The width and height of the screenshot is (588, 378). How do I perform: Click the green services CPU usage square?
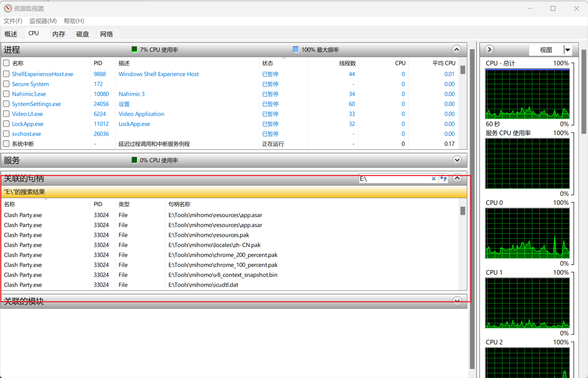click(x=134, y=160)
